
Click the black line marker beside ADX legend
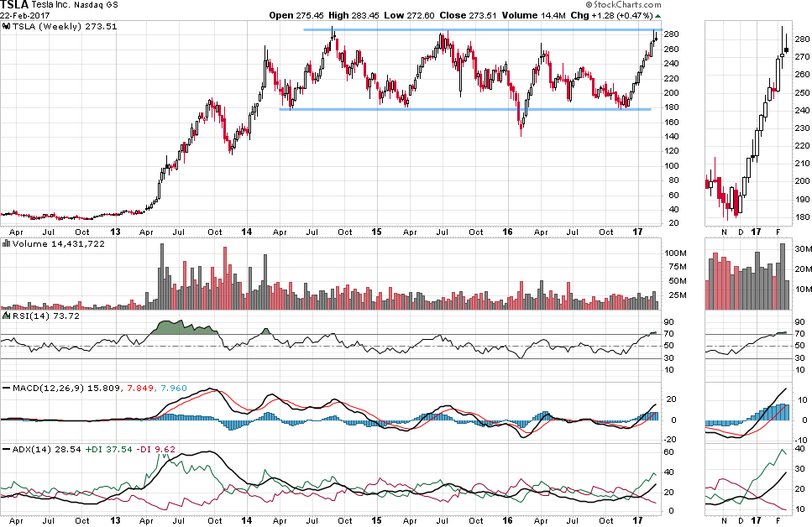6,449
